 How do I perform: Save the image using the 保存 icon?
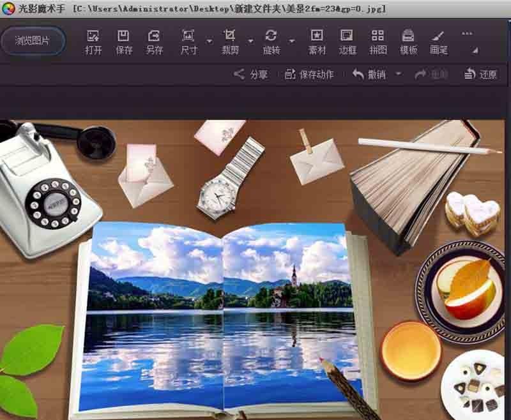[123, 38]
